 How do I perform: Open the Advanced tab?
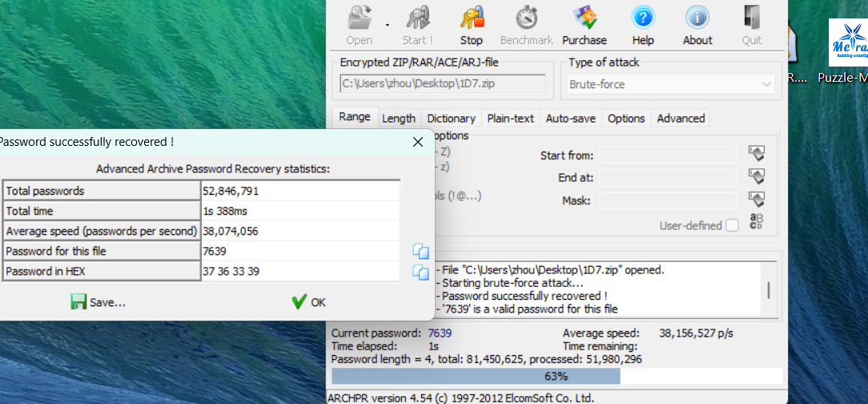click(x=681, y=118)
